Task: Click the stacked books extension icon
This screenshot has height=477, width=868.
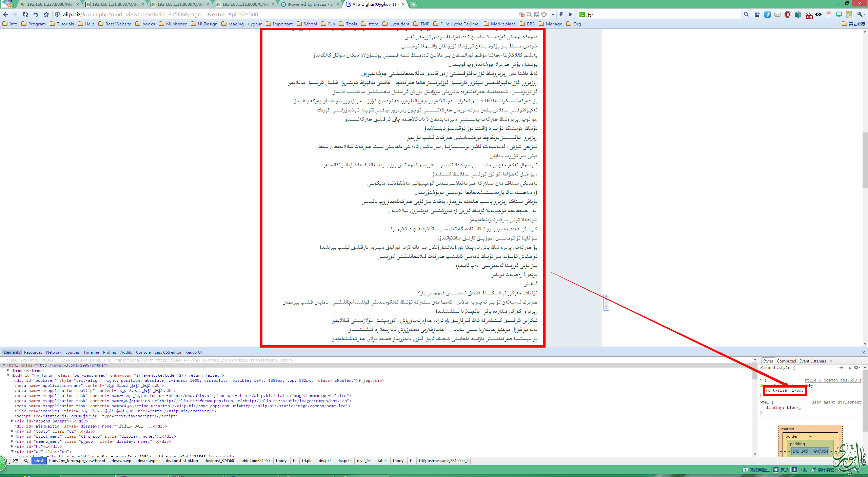Action: coord(798,15)
